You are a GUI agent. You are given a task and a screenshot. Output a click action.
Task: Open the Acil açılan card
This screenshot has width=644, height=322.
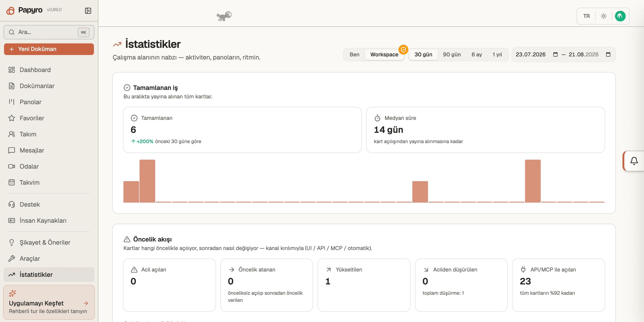pos(169,285)
